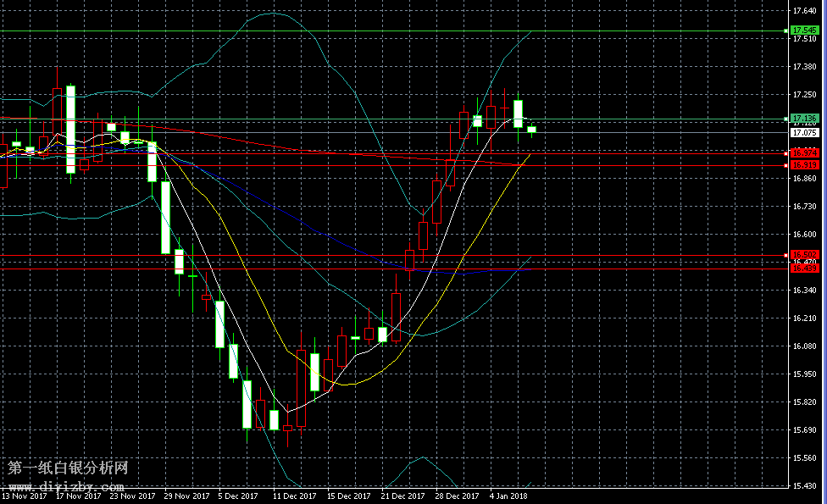Open the www.diyizby.com watermark link
The image size is (827, 504).
click(x=66, y=487)
